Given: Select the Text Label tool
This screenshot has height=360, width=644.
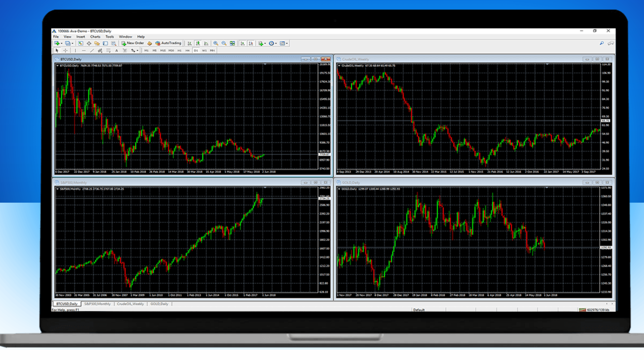Looking at the screenshot, I should [x=125, y=50].
